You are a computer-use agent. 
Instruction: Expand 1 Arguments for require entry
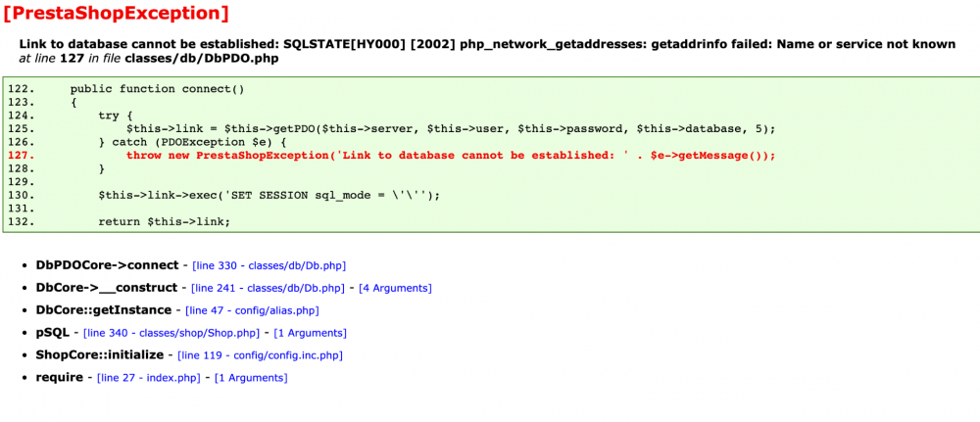click(x=251, y=378)
